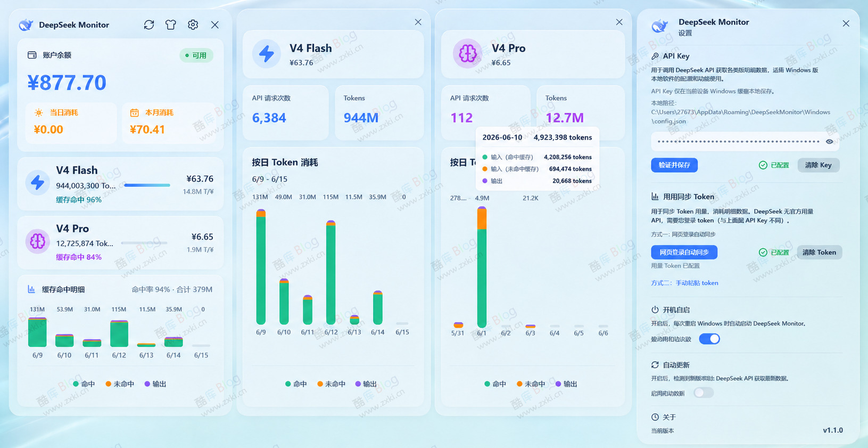Click the 6/9 bar in V4 Flash daily chart

click(261, 267)
